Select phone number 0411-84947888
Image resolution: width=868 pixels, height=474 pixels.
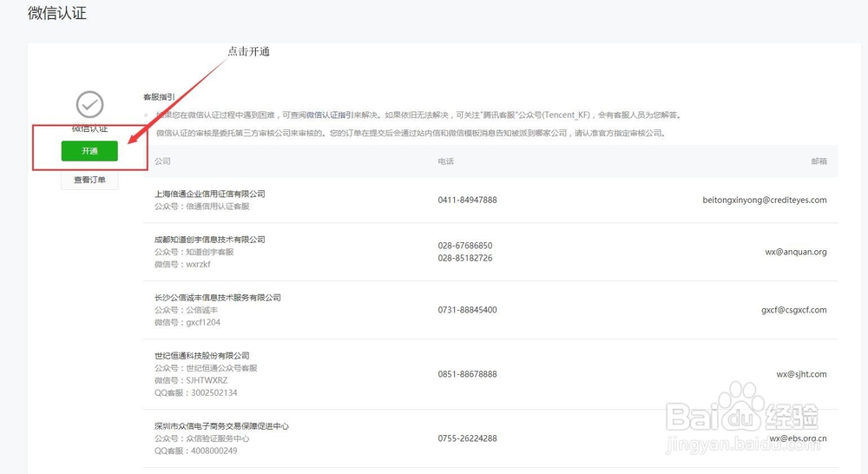click(467, 200)
